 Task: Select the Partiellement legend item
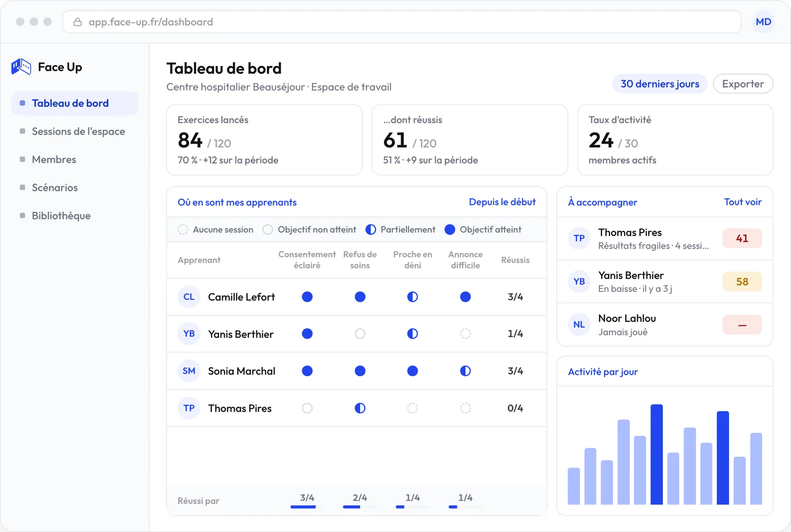(401, 230)
